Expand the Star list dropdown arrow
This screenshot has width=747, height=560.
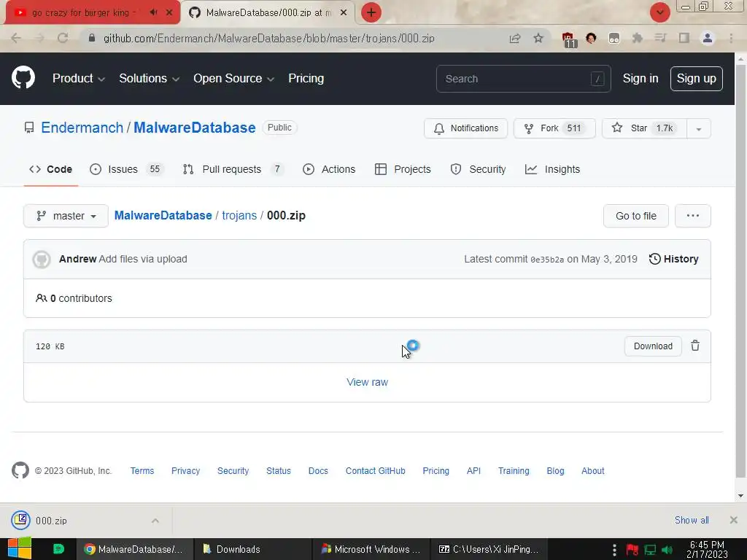click(698, 128)
